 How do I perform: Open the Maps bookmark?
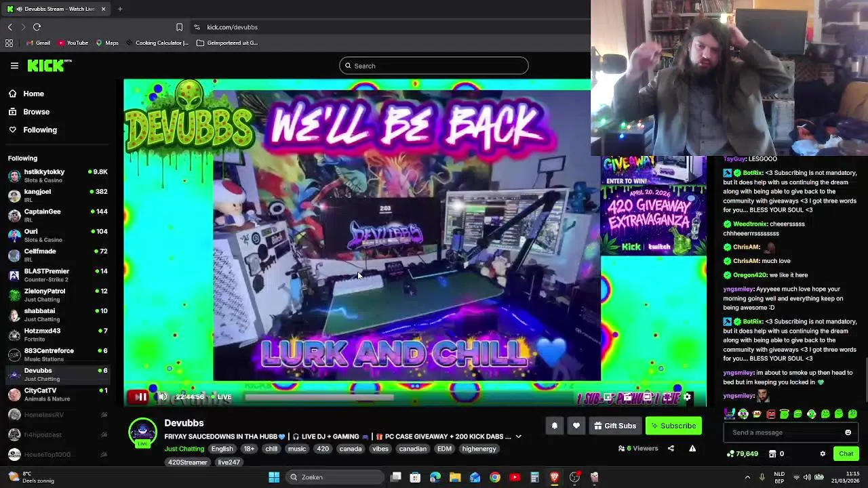point(107,43)
